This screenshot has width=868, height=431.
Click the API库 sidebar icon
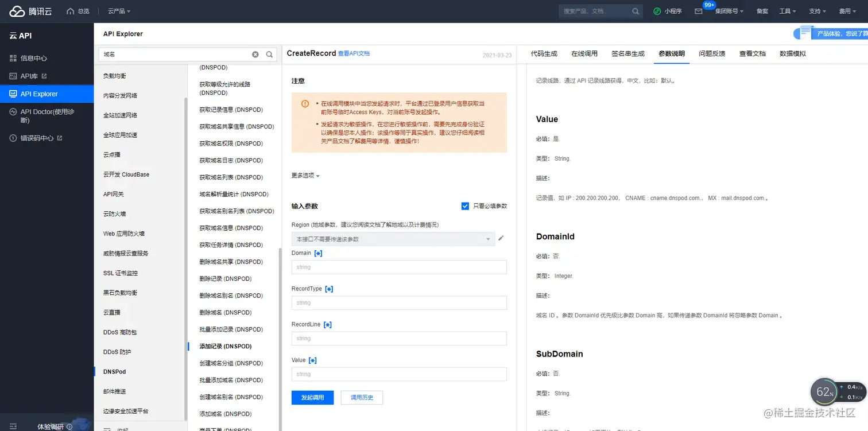[x=13, y=76]
